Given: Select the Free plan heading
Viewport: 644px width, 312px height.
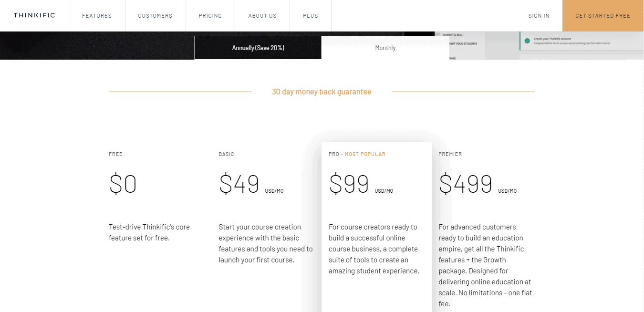Looking at the screenshot, I should pos(115,154).
